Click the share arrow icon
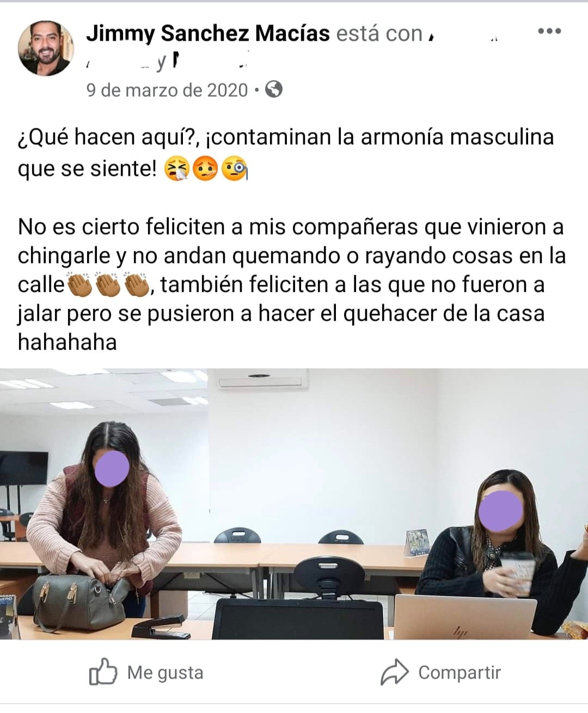Image resolution: width=588 pixels, height=713 pixels. coord(394,672)
